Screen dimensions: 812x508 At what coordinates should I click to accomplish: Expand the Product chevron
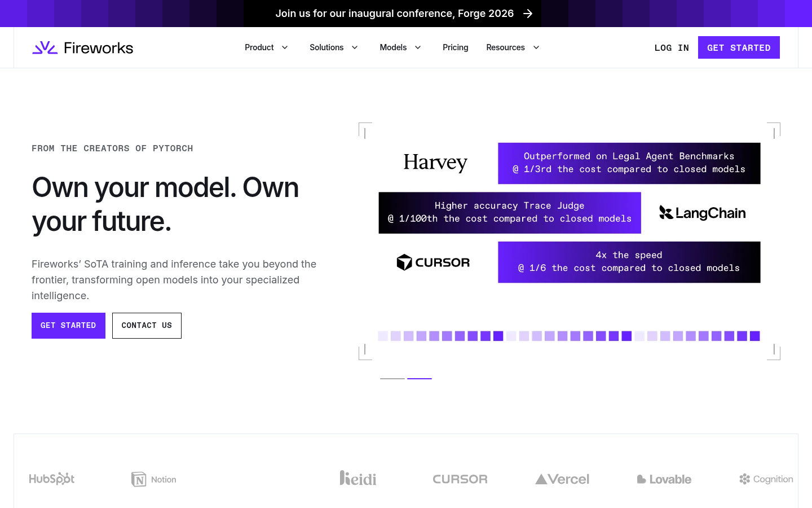pyautogui.click(x=285, y=47)
